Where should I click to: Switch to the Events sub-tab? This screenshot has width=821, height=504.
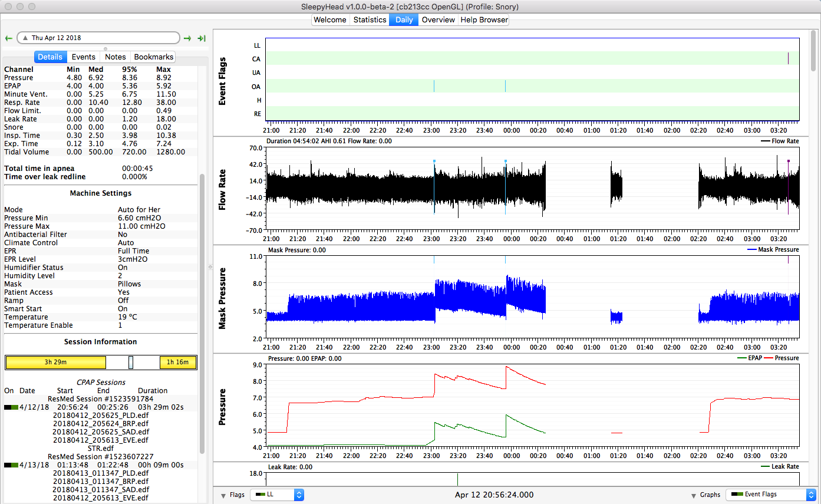pos(84,57)
